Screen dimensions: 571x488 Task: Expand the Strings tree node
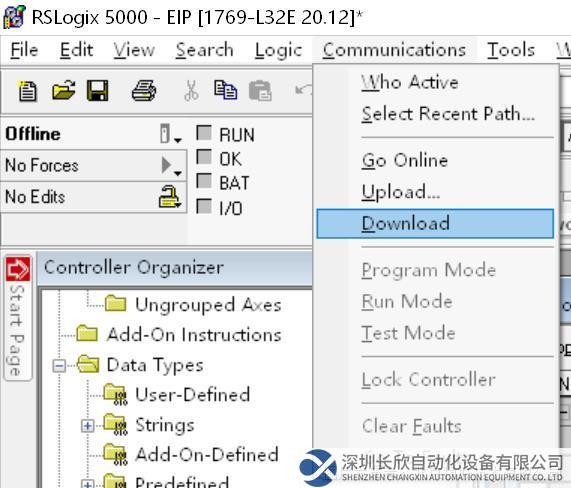pyautogui.click(x=87, y=426)
